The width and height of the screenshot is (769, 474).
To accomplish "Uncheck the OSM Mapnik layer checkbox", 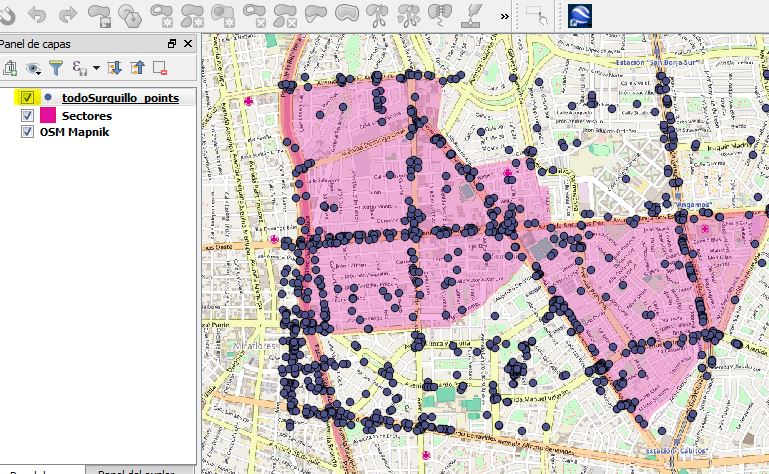I will click(x=27, y=132).
